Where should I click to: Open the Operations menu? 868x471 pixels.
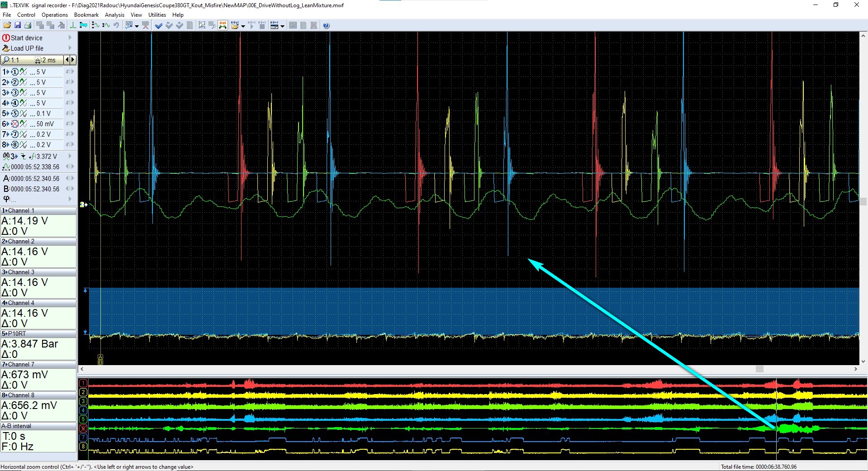pos(55,15)
